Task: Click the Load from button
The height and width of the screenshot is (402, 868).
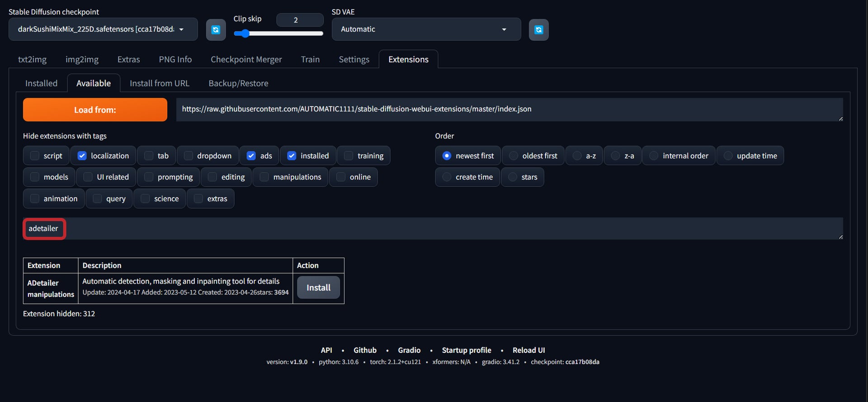Action: pyautogui.click(x=95, y=110)
